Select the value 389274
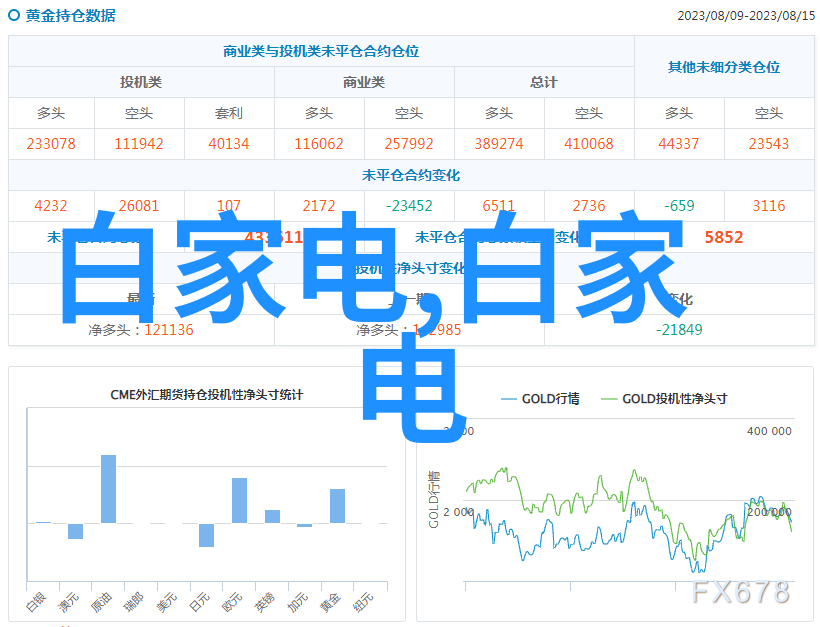This screenshot has width=820, height=627. (499, 144)
